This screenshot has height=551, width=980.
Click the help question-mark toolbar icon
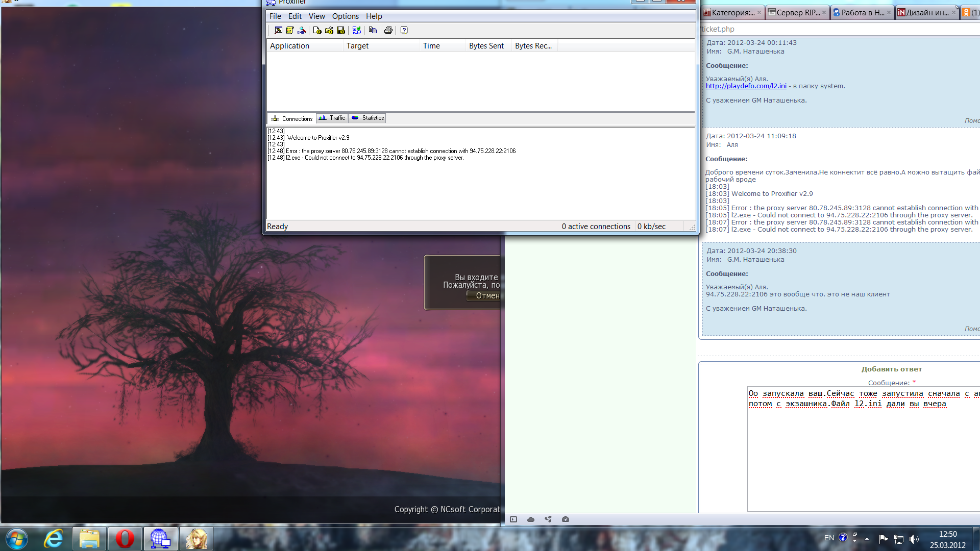[x=404, y=31]
